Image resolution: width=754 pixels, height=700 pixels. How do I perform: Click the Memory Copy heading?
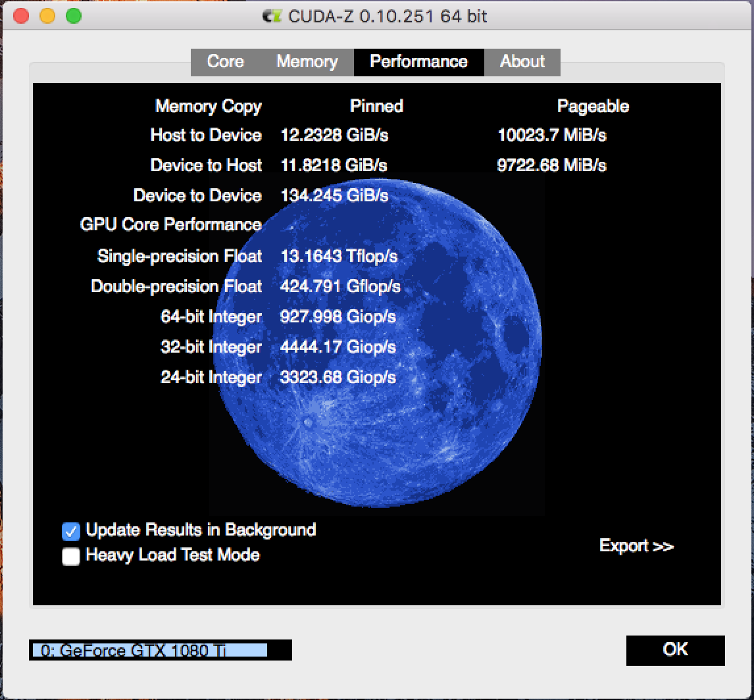[208, 107]
